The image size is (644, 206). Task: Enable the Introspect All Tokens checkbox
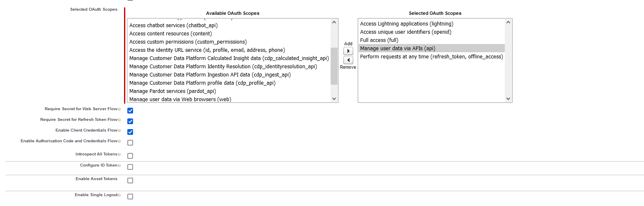[130, 156]
